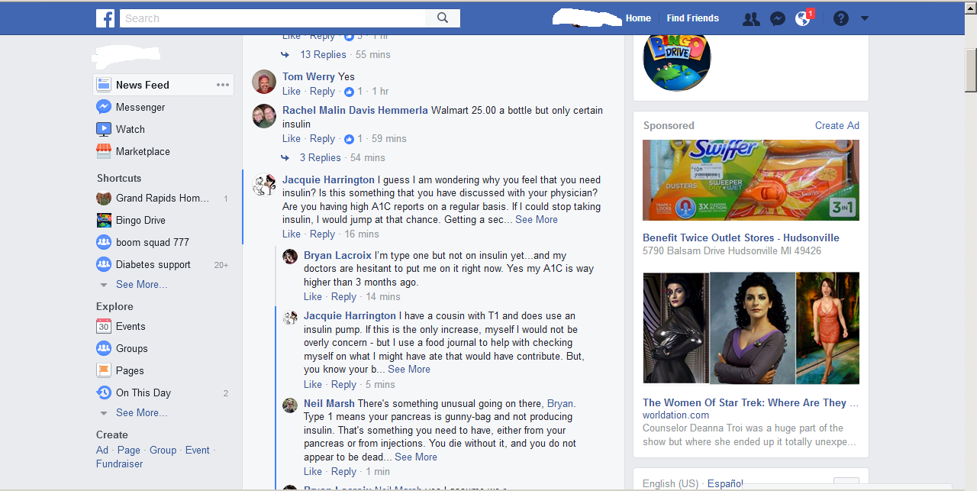Create a new Ad from Create section
980x491 pixels.
click(102, 450)
